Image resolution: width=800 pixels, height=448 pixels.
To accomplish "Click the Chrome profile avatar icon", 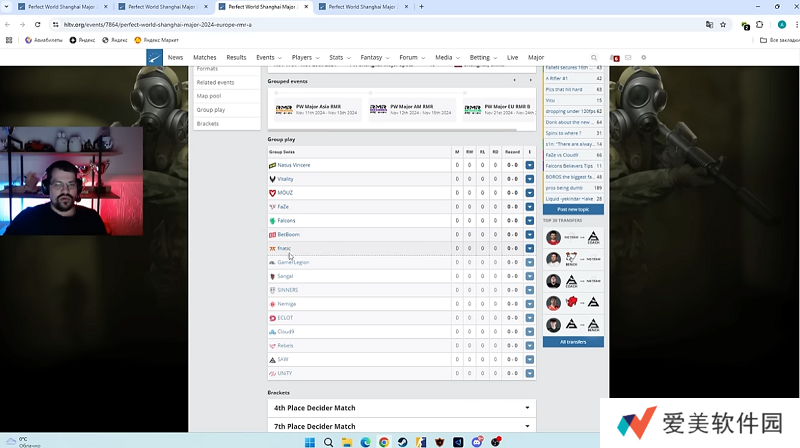I will click(781, 24).
